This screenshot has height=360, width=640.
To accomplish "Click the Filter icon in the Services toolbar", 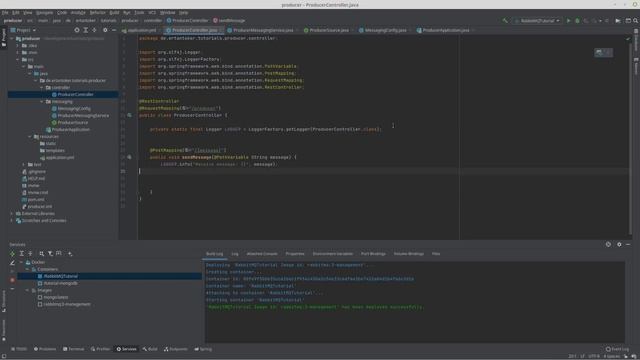I will coord(50,254).
